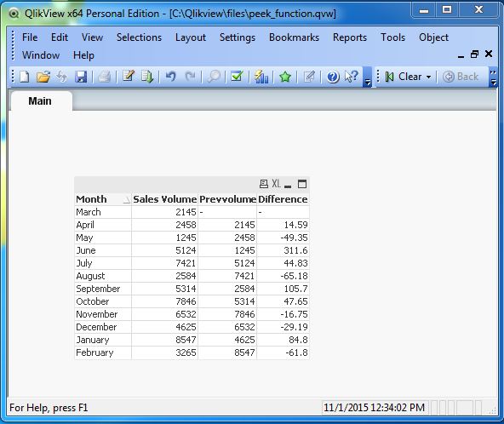504x424 pixels.
Task: Click the 'For Help, press F1' status text
Action: [49, 408]
